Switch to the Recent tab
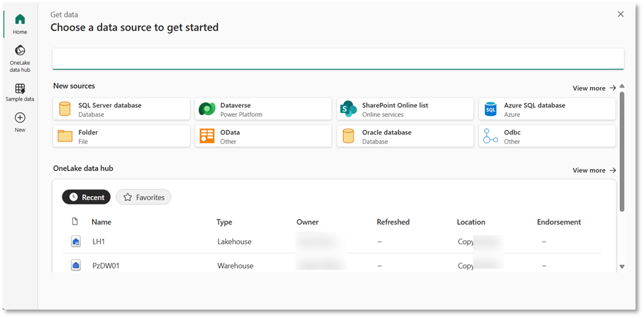The image size is (644, 318). click(86, 197)
